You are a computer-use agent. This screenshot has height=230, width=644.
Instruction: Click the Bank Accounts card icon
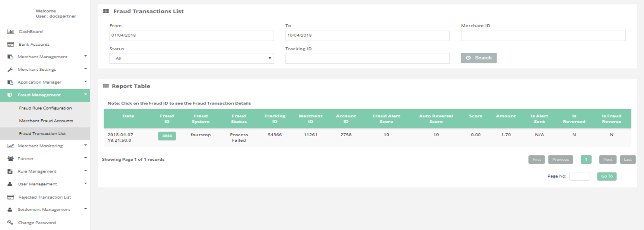click(x=10, y=44)
